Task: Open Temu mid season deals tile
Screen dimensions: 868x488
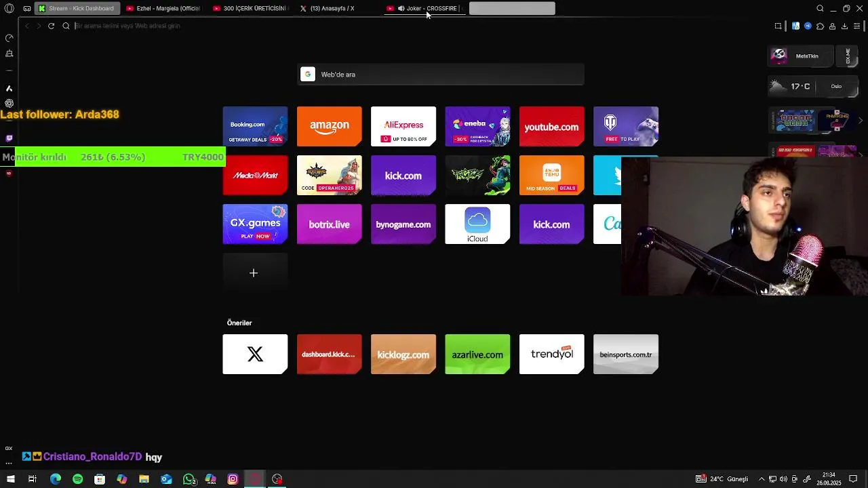Action: (x=551, y=175)
